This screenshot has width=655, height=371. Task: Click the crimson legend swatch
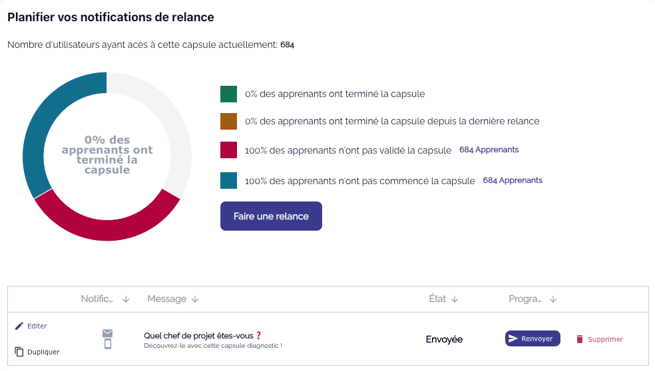(x=228, y=150)
